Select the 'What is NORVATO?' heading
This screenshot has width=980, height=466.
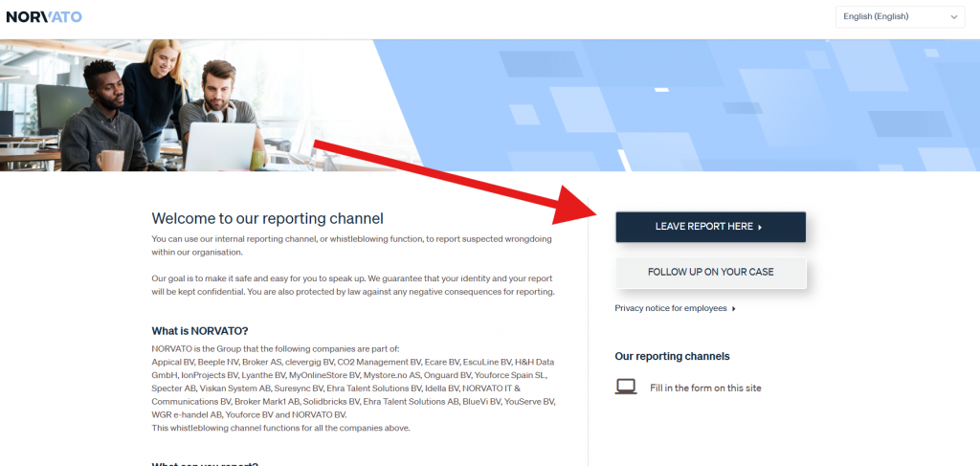199,331
